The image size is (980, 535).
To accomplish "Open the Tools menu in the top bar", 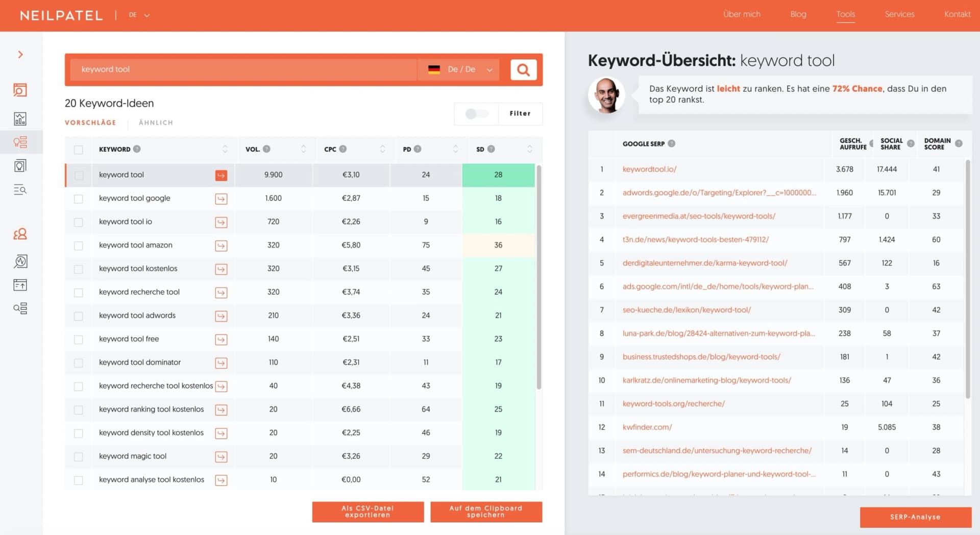I will (x=845, y=14).
